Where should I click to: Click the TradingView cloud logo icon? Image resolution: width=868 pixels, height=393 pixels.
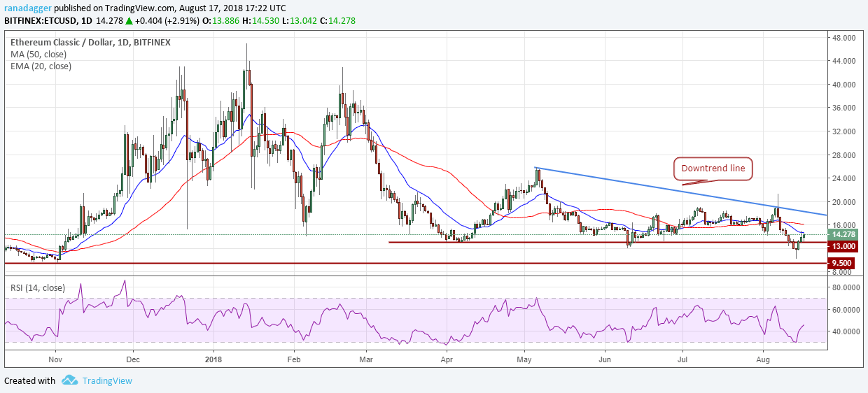coord(69,380)
